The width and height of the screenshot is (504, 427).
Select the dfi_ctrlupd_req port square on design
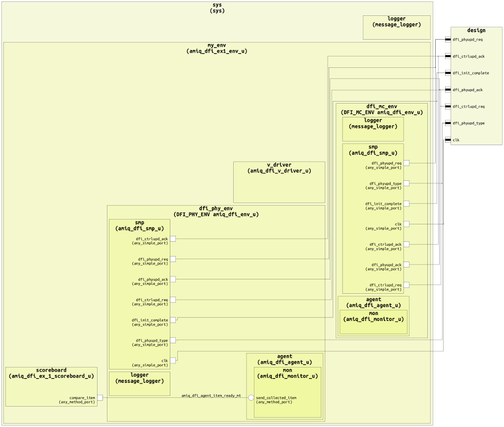click(x=449, y=107)
